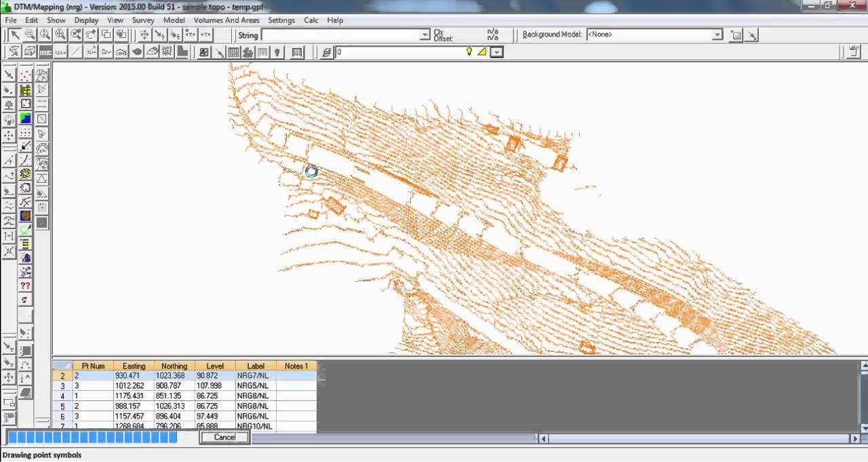
Task: Select the label cell NRG6/NL
Action: pos(256,416)
